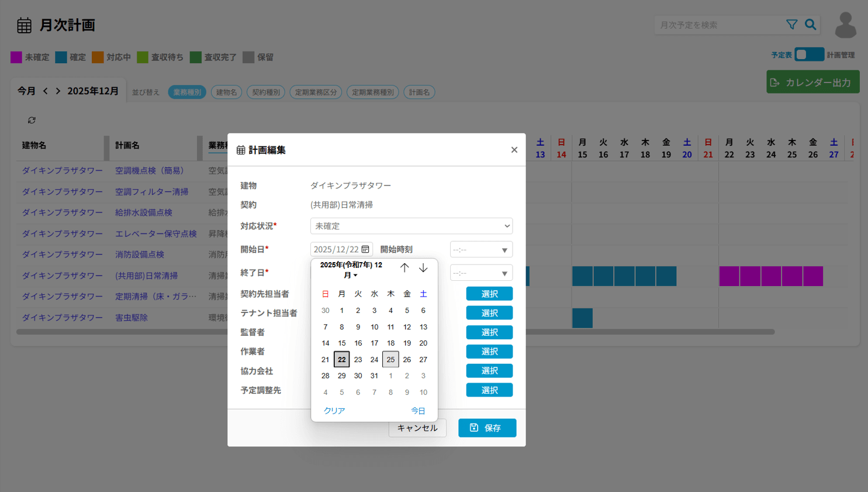Toggle the 建物名 sort chip
This screenshot has height=492, width=868.
(x=226, y=92)
